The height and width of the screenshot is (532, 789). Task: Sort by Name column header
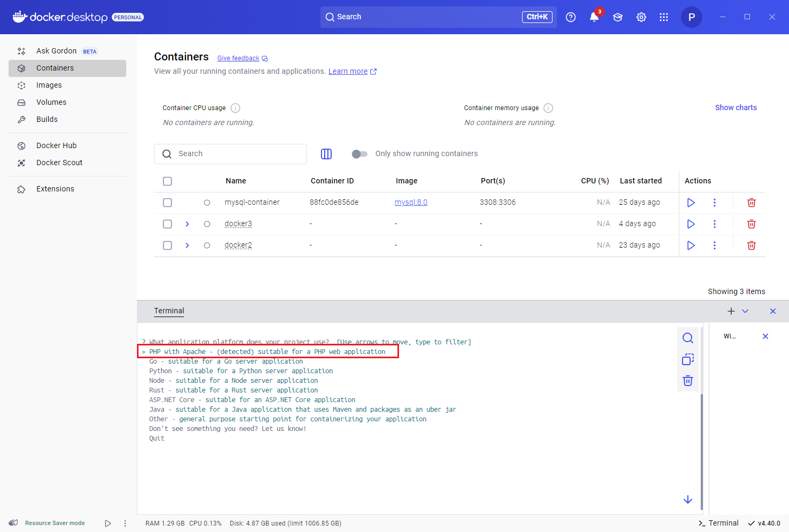click(x=236, y=181)
